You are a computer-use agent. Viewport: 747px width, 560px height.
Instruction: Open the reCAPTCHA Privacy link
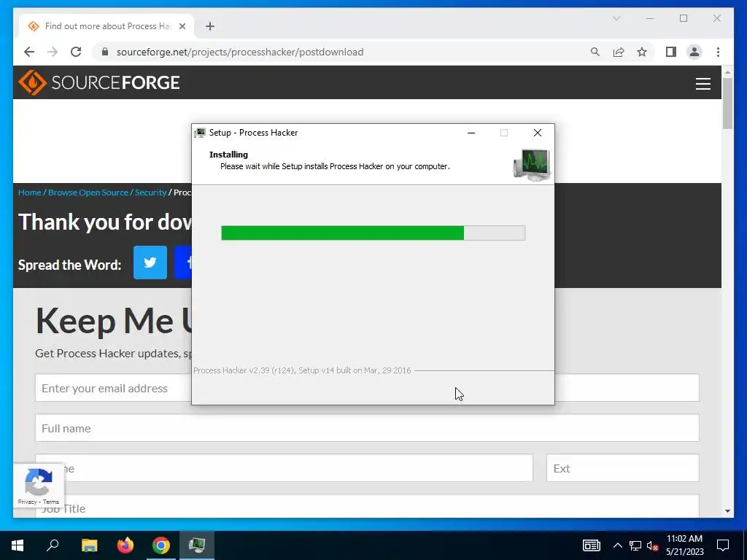point(27,502)
